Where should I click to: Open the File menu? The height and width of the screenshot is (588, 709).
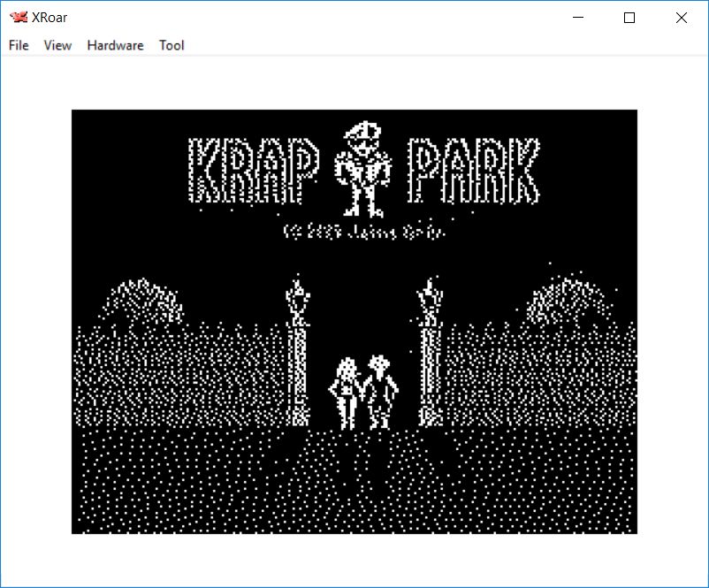tap(19, 45)
